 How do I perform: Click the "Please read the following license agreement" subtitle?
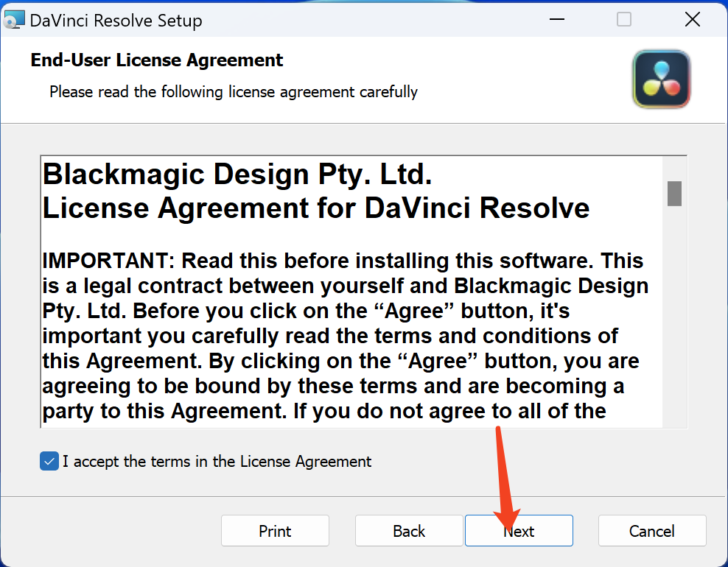(233, 92)
